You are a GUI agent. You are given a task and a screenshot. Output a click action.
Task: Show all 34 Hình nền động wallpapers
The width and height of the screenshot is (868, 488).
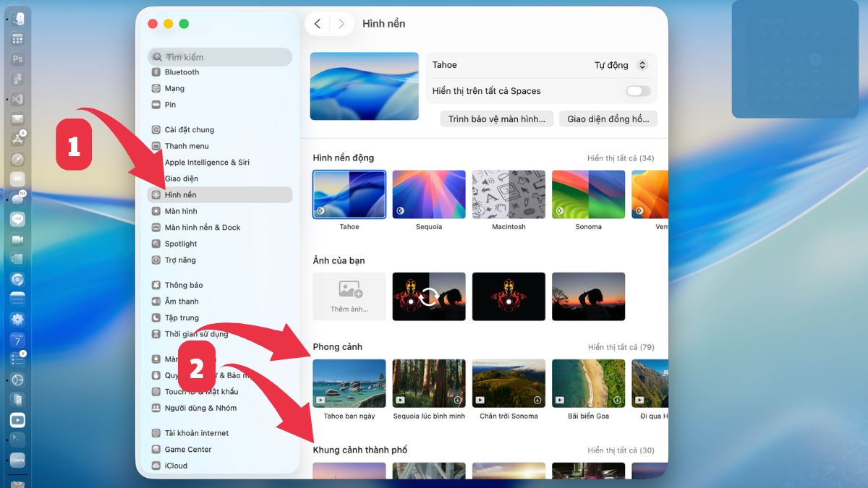click(x=621, y=158)
